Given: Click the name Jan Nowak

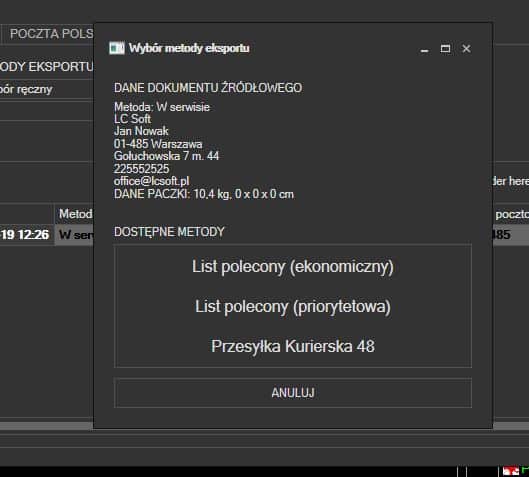Looking at the screenshot, I should [141, 131].
